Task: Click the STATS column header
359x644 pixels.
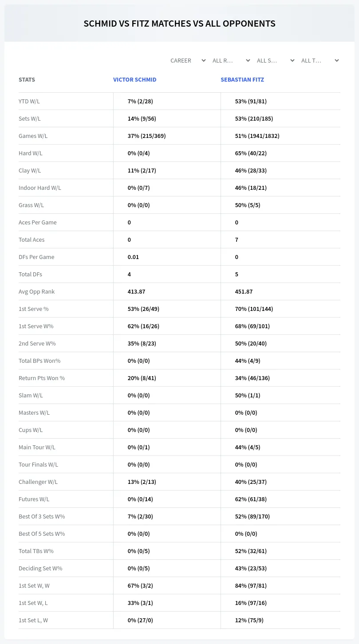Action: [27, 80]
